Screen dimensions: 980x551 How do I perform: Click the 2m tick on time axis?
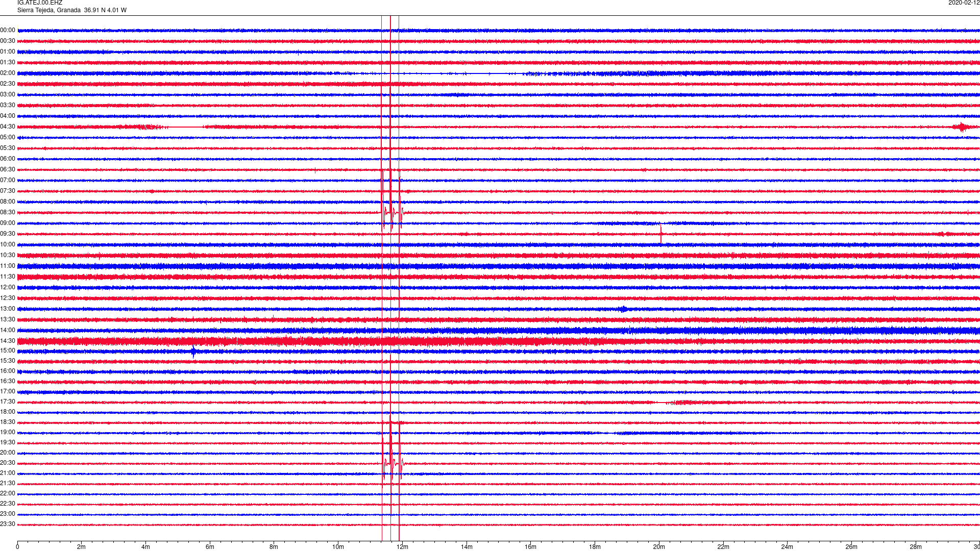point(82,547)
